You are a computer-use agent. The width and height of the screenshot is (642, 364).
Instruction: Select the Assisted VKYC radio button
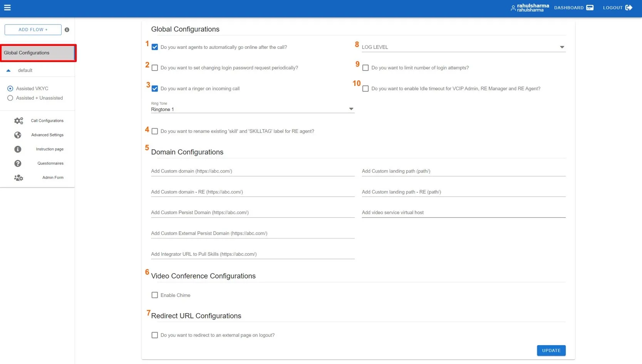pyautogui.click(x=10, y=89)
